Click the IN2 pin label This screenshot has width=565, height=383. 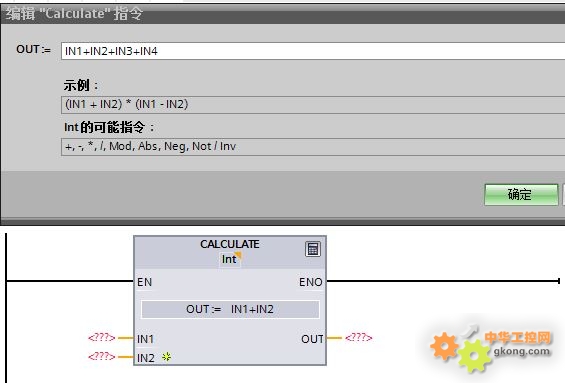pos(146,358)
